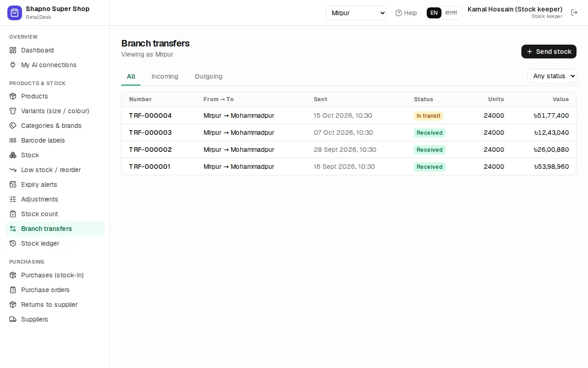This screenshot has height=368, width=588.
Task: Open transfer TRF-000003
Action: (x=150, y=132)
